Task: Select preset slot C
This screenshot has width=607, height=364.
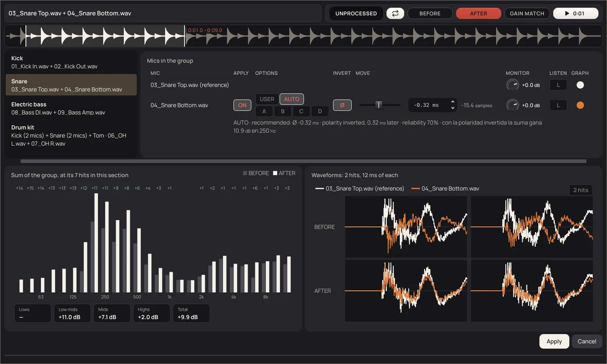Action: (301, 111)
